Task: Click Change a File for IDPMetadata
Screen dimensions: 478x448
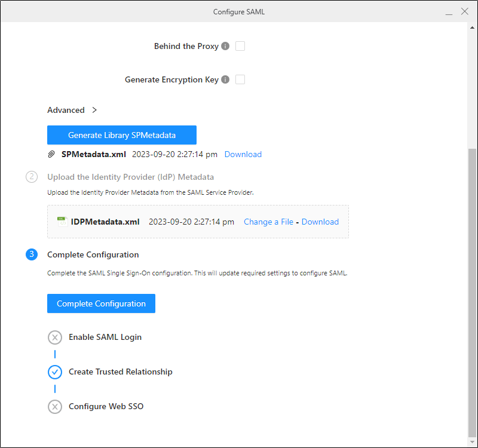Action: 268,222
